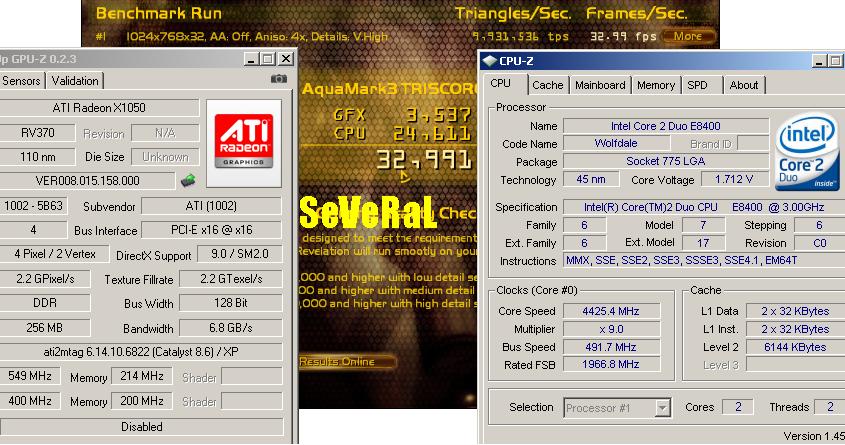Click the 45 nm technology field in CPU-Z
The image size is (845, 445).
click(x=591, y=179)
